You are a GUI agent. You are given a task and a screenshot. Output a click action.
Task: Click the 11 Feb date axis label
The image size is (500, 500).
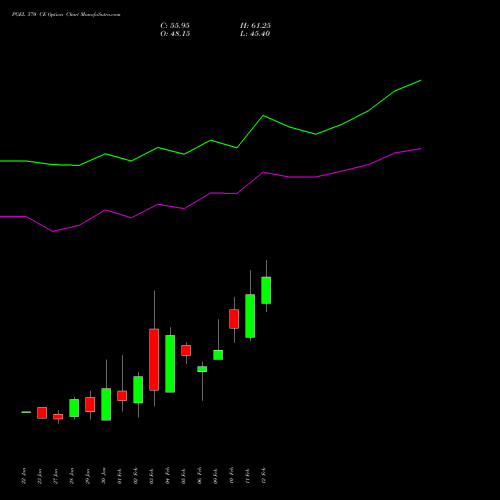[248, 475]
